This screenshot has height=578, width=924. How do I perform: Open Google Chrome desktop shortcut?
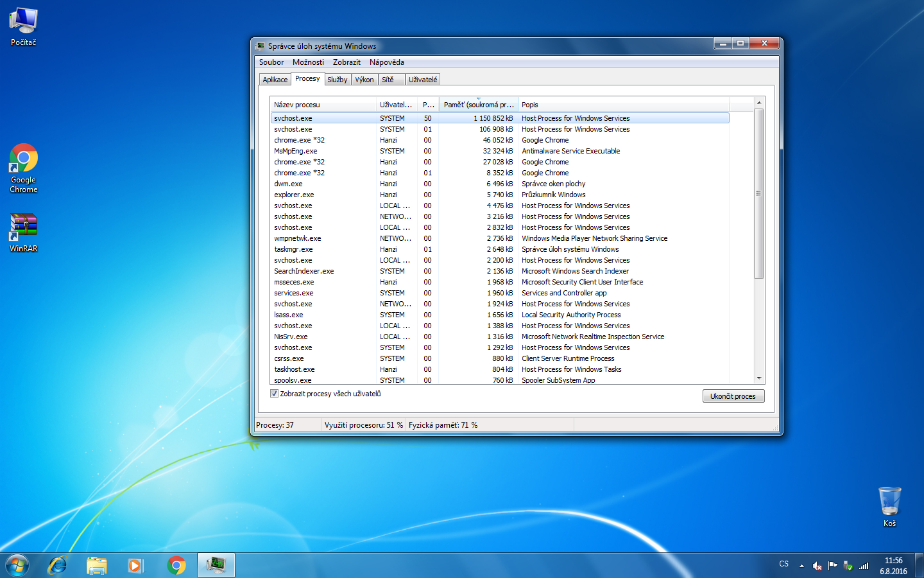pyautogui.click(x=24, y=167)
